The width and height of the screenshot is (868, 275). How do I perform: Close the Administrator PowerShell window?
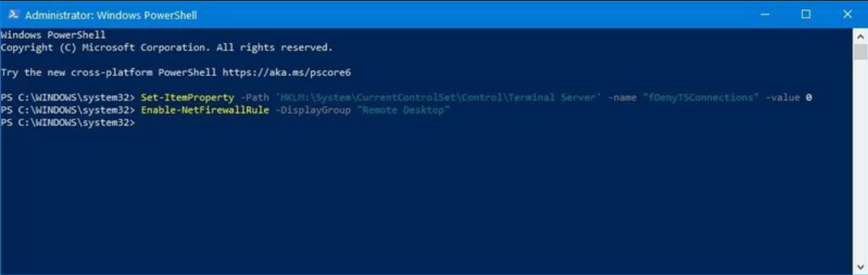[x=847, y=15]
